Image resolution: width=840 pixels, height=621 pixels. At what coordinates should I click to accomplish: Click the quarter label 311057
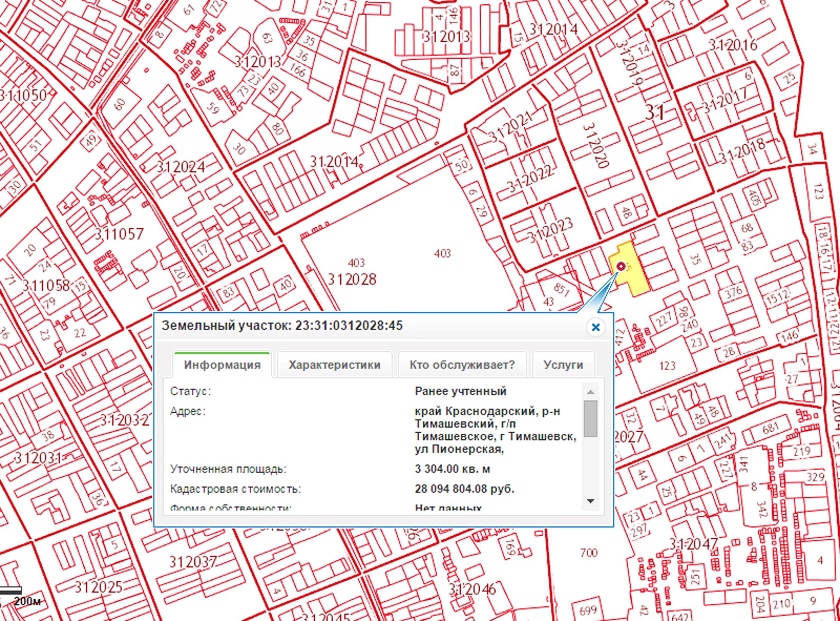(119, 234)
